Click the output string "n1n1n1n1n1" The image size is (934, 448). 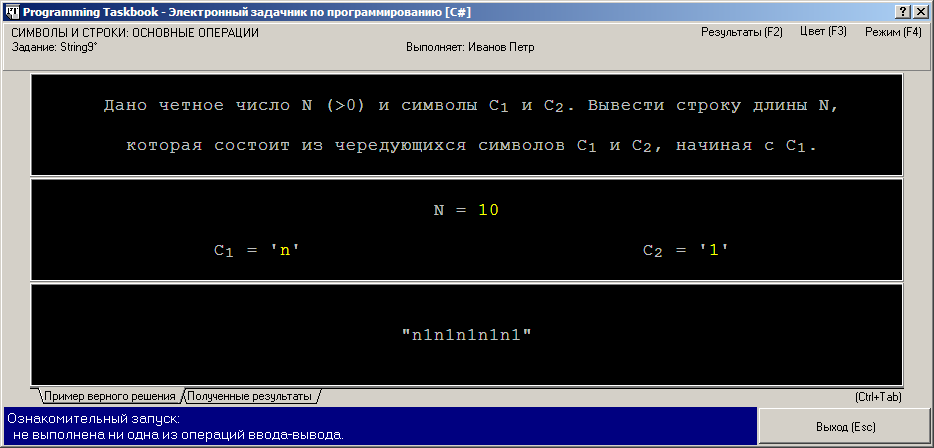(466, 336)
